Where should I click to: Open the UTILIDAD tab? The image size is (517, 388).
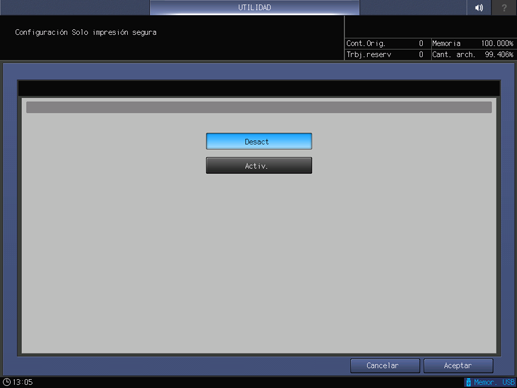(254, 7)
